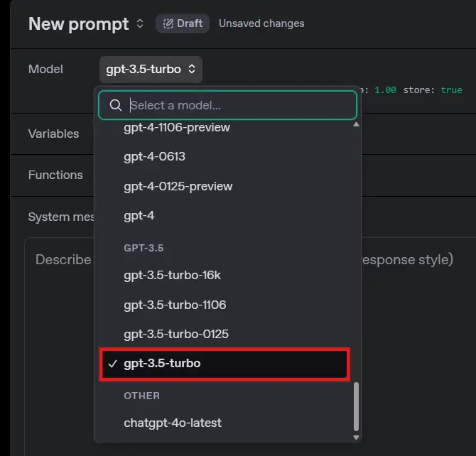Click the GPT-3.5 group header
This screenshot has width=476, height=456.
pyautogui.click(x=144, y=248)
